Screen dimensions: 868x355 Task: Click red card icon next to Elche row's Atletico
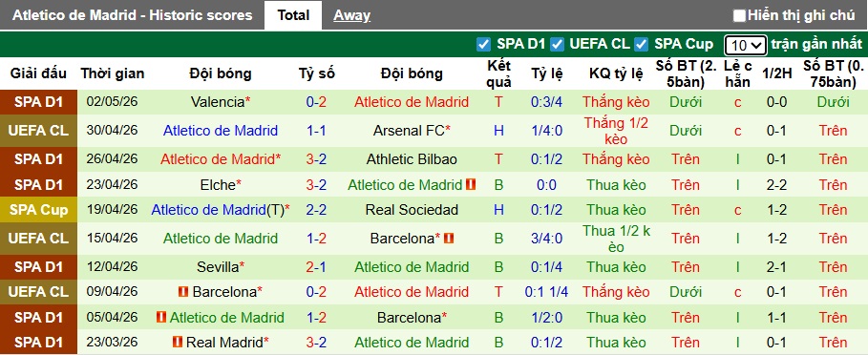click(471, 185)
